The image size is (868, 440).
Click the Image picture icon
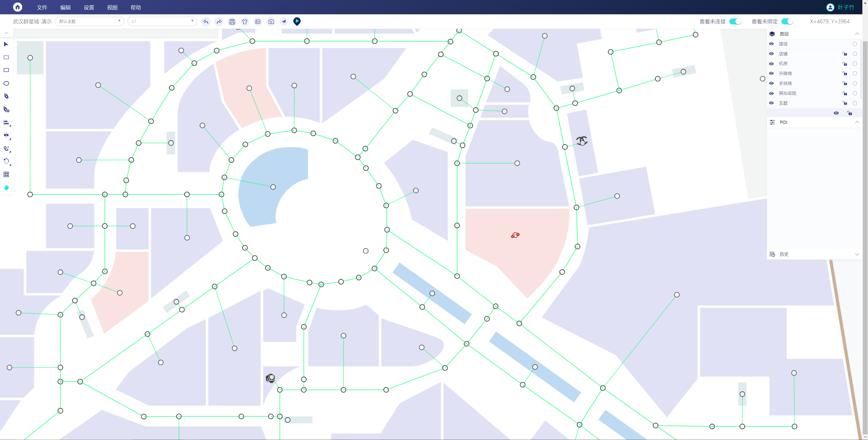point(258,21)
